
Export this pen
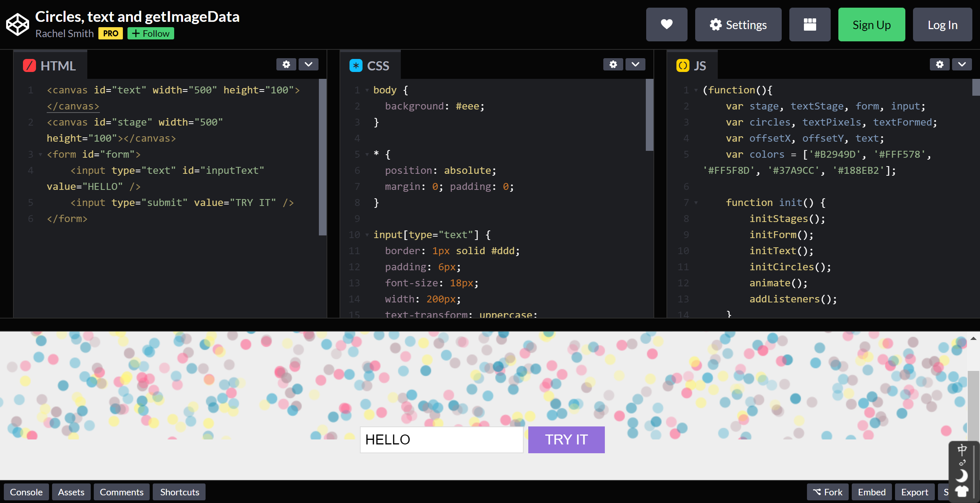(x=915, y=492)
